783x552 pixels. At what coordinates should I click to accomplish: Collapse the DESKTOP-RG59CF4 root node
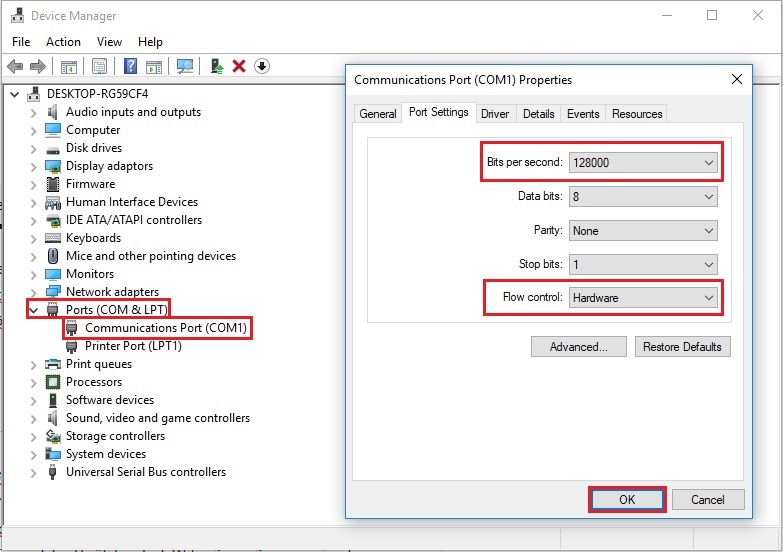pos(14,94)
